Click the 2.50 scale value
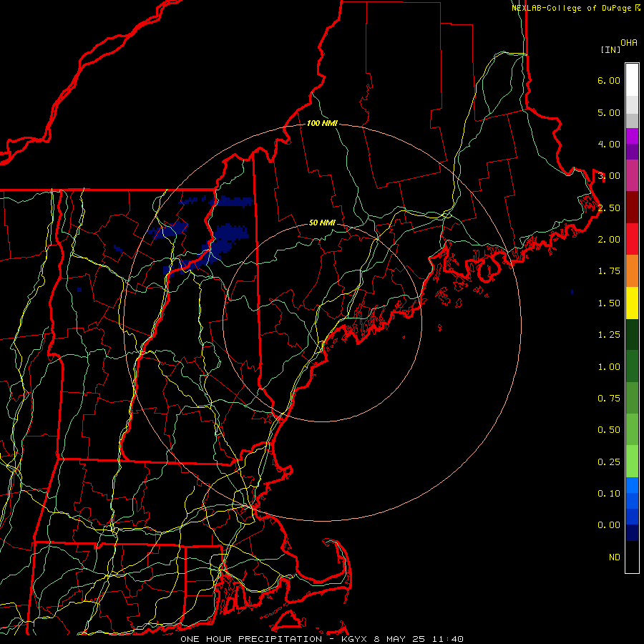 pos(609,208)
